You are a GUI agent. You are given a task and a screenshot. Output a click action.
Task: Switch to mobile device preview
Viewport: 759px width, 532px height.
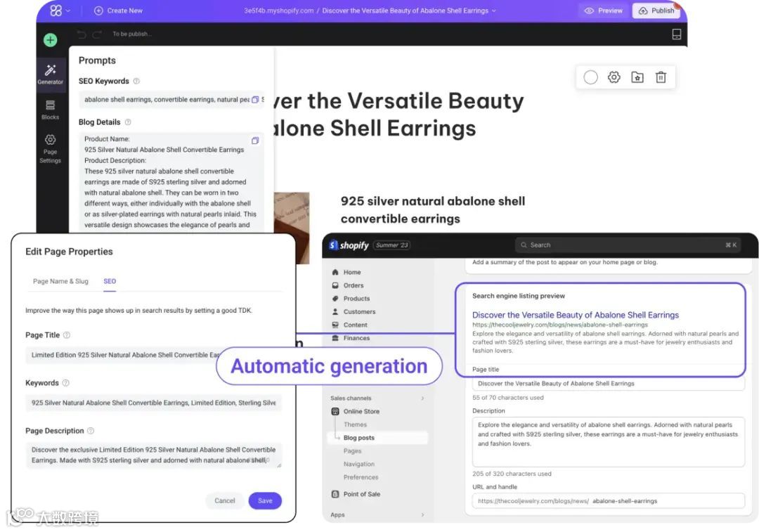[x=676, y=33]
